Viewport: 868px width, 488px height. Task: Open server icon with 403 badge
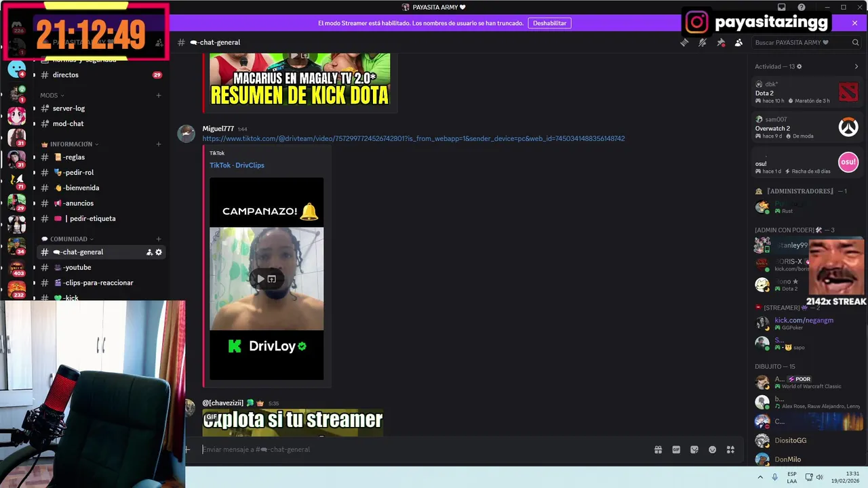17,268
